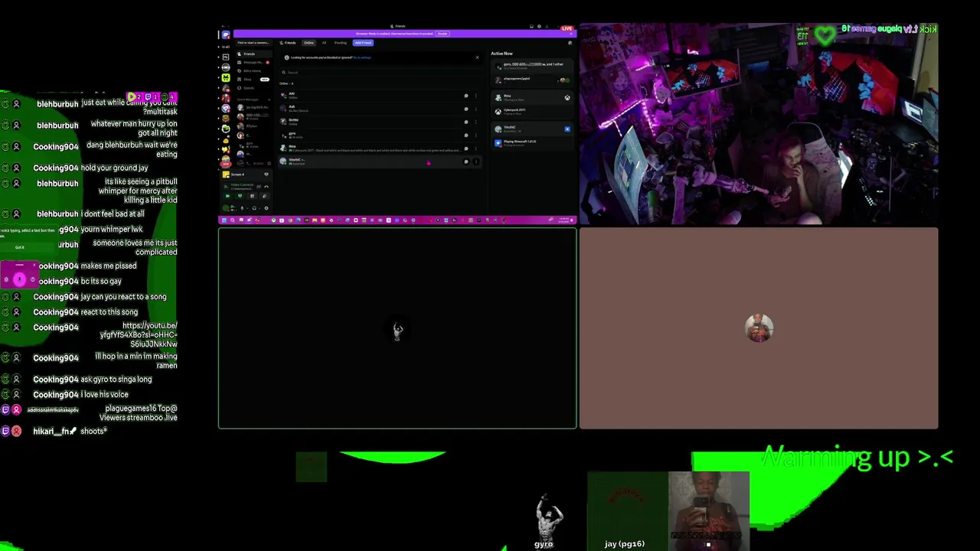
Task: Click Disable in Streamer Mode banner
Action: [x=443, y=34]
